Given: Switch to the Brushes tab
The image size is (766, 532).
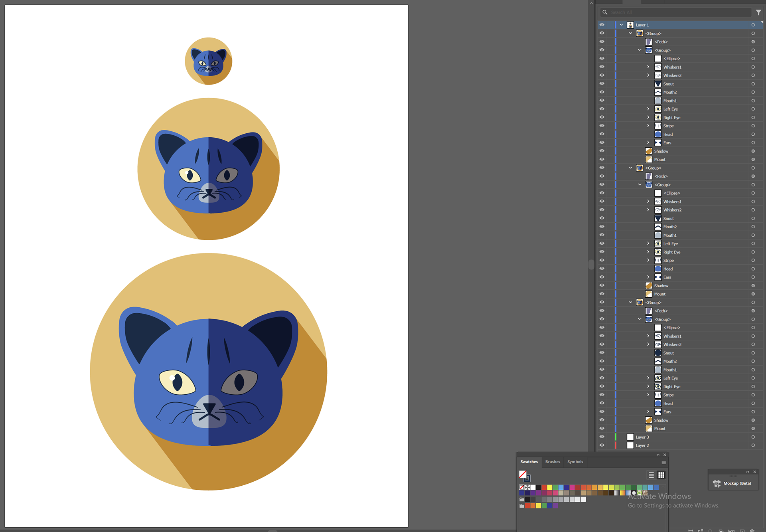Looking at the screenshot, I should [x=553, y=462].
